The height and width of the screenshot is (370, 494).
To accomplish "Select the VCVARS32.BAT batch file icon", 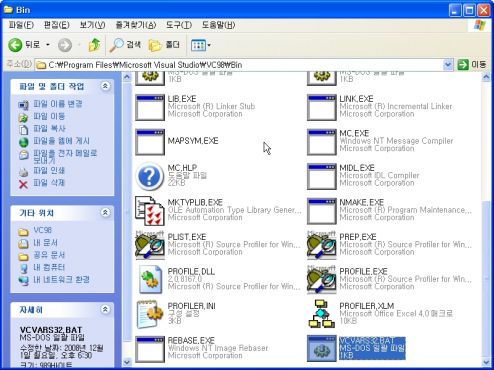I will (x=322, y=349).
